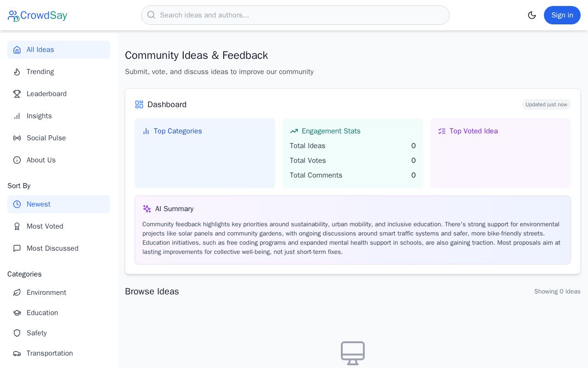Click the Top Categories card heading
Viewport: 588px width, 368px height.
[178, 131]
